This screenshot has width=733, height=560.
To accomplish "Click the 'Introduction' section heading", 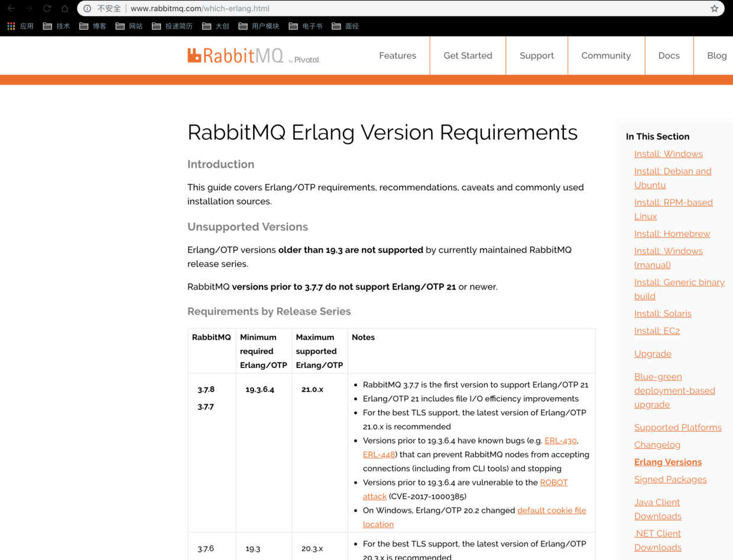I will tap(220, 164).
